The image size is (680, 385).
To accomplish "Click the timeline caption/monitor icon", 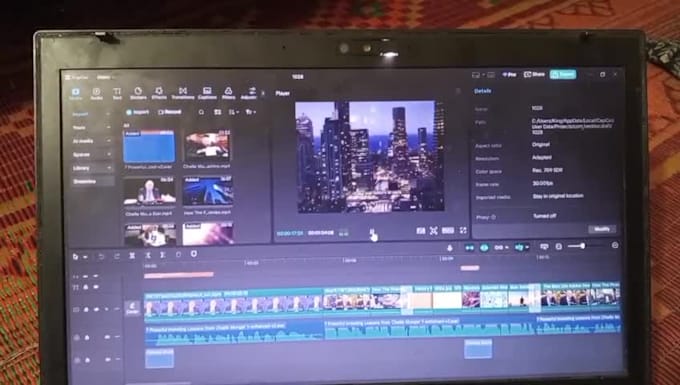I will click(544, 247).
